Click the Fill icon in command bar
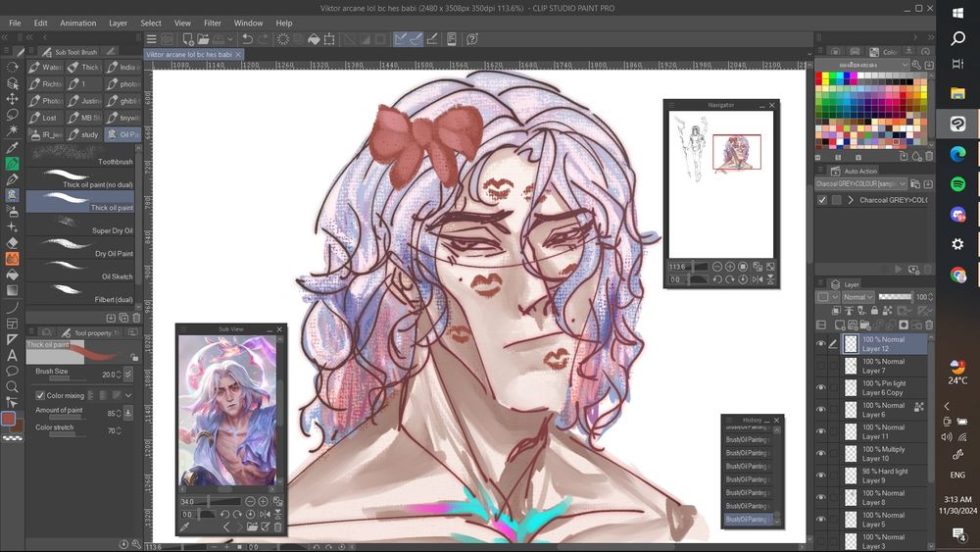 point(314,39)
